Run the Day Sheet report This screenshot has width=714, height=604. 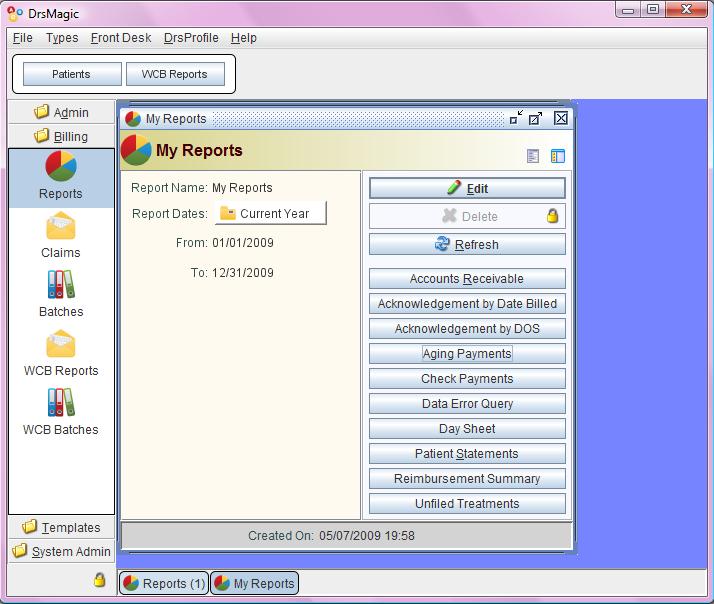(x=467, y=429)
